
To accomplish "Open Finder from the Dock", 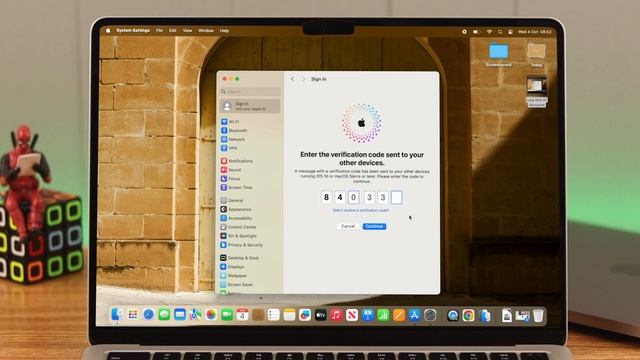I will point(117,314).
